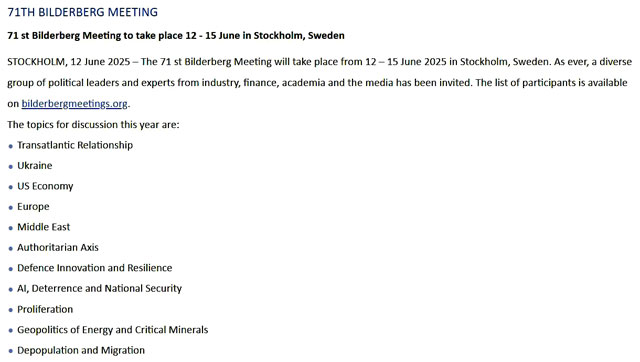
Task: Click the 71TH BILDERBERG MEETING heading
Action: coord(82,12)
